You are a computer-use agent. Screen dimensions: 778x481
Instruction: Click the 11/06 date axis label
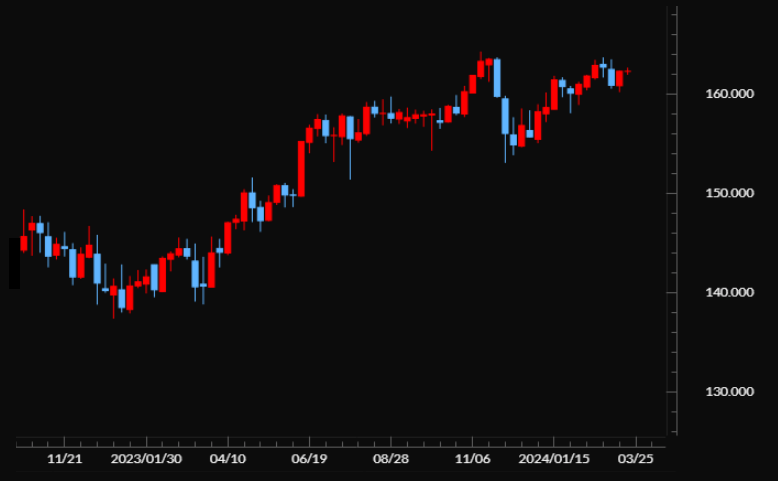(472, 459)
